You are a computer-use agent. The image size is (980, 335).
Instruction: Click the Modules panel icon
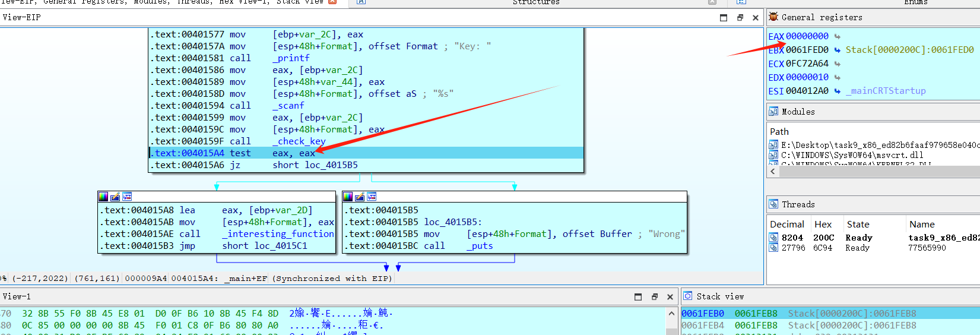tap(773, 111)
